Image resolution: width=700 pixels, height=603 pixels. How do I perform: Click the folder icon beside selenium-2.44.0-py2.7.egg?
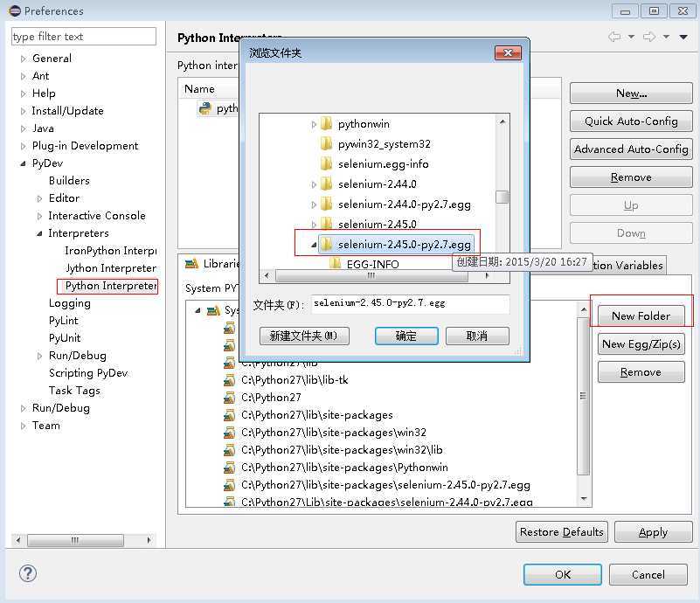(326, 204)
